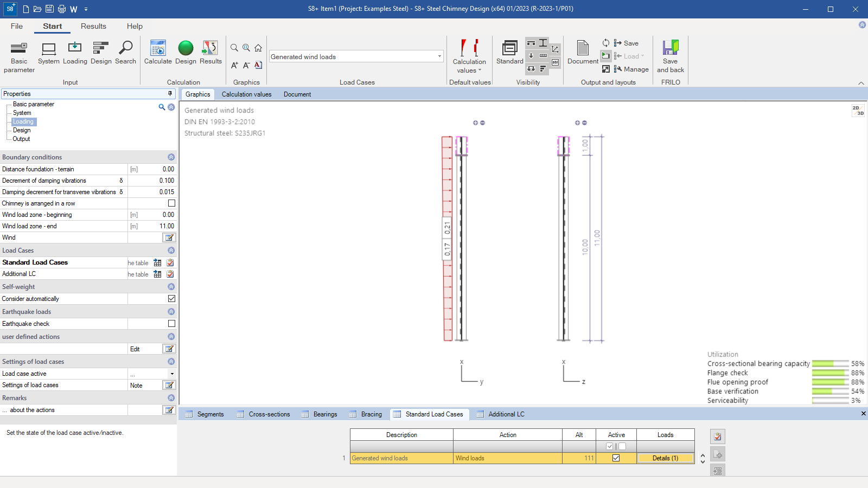The image size is (868, 488).
Task: Open the Help ribbon tab
Action: [x=135, y=26]
